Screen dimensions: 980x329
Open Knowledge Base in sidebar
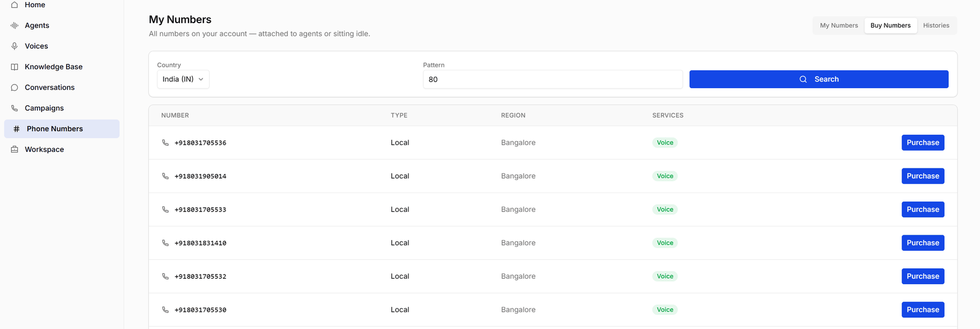click(x=62, y=67)
